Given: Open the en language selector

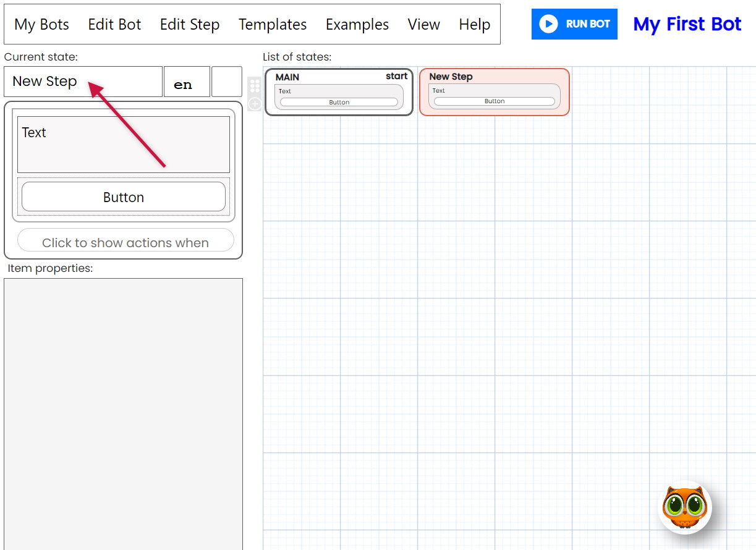Looking at the screenshot, I should (186, 82).
